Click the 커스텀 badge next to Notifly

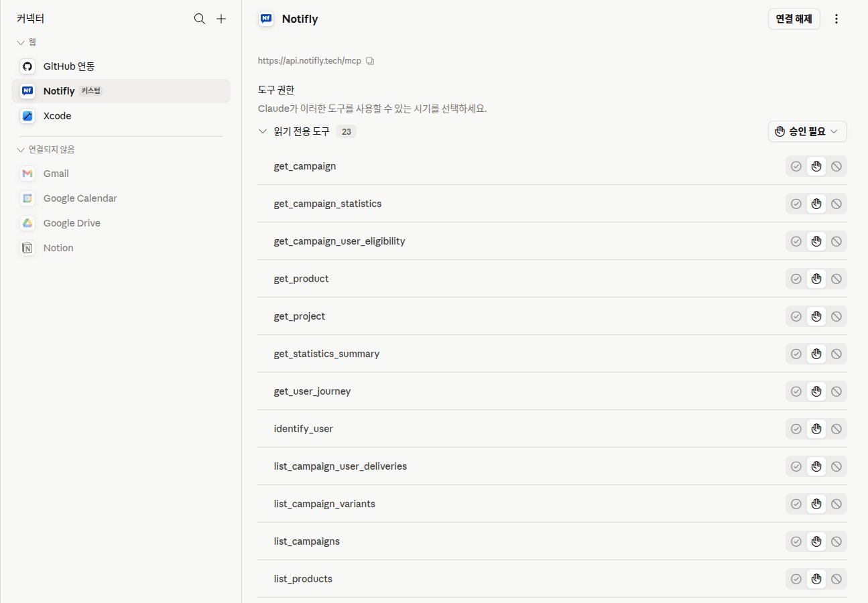tap(90, 91)
